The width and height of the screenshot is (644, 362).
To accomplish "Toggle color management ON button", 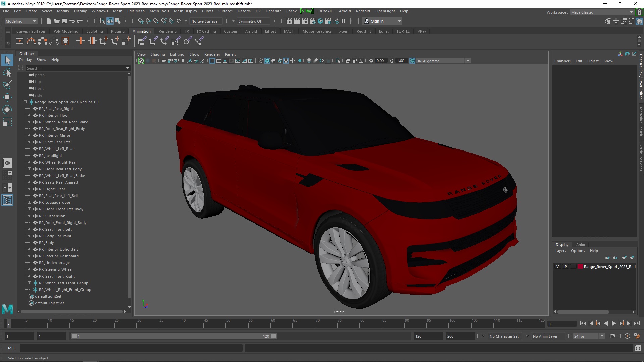I will 412,61.
